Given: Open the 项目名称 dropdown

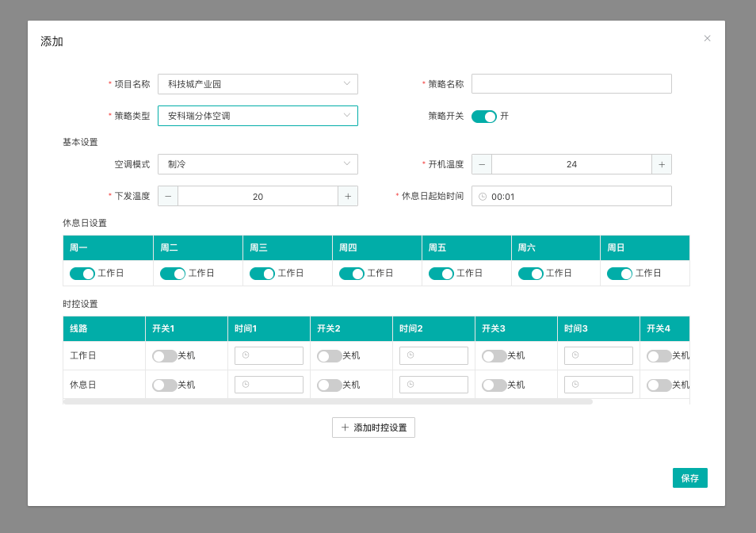Looking at the screenshot, I should click(258, 84).
